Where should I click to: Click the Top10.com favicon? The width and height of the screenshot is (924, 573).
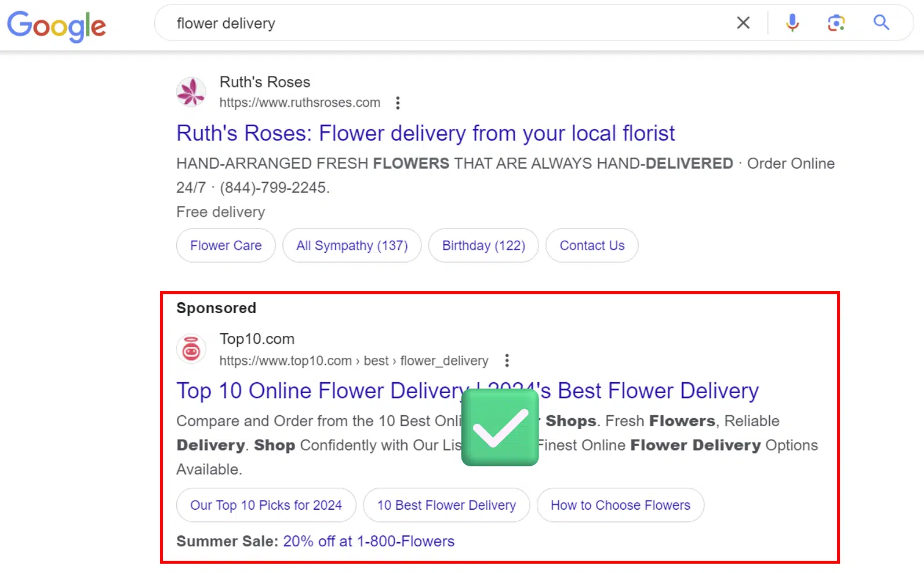191,349
